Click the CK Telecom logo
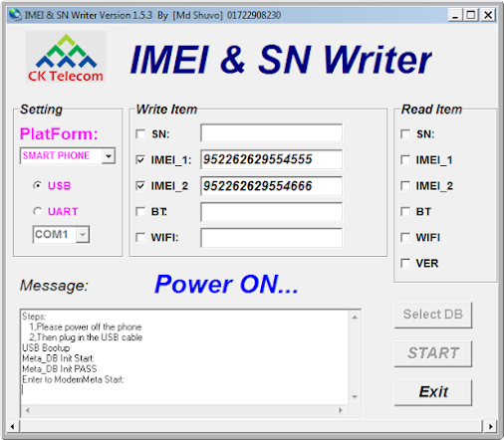The width and height of the screenshot is (504, 440). coord(66,57)
